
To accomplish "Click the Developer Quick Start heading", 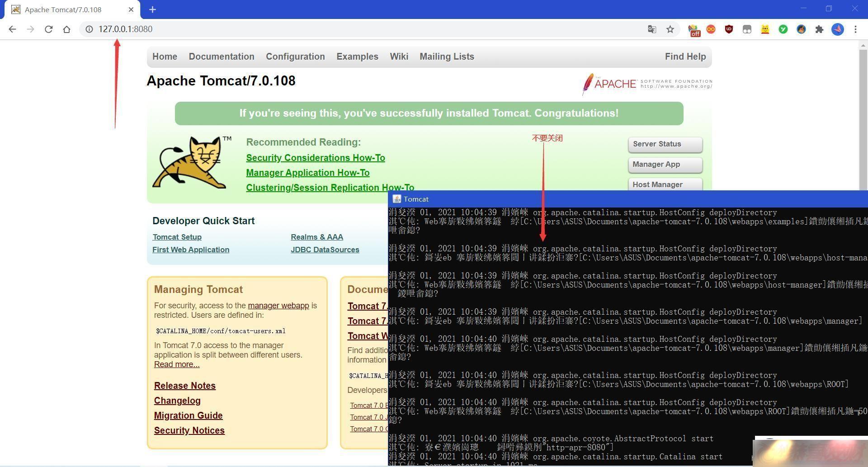I will pos(203,221).
